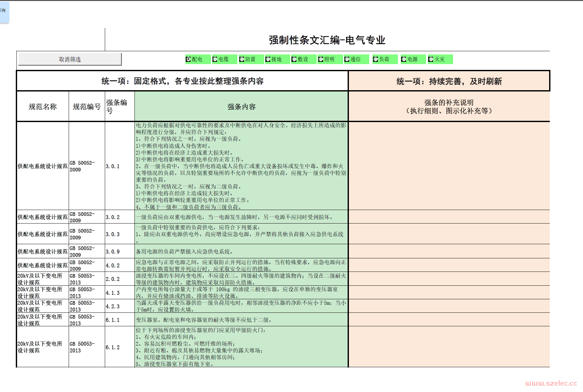Select clause number cell 6.1.1
The width and height of the screenshot is (583, 392).
click(x=120, y=320)
